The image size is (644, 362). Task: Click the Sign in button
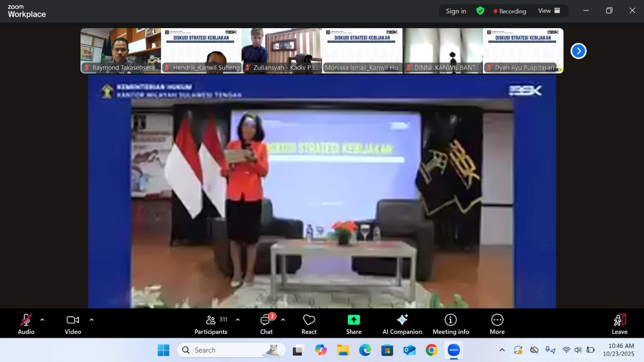(x=456, y=11)
